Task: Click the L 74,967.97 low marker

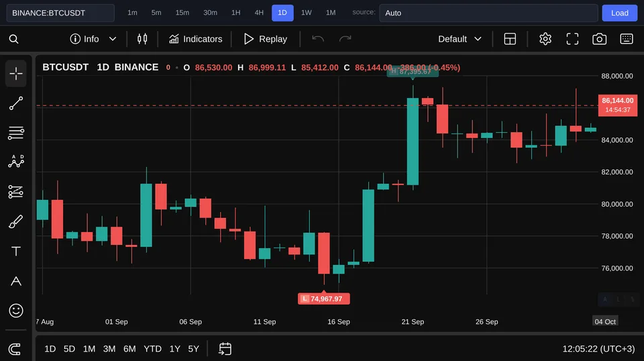Action: (x=323, y=299)
